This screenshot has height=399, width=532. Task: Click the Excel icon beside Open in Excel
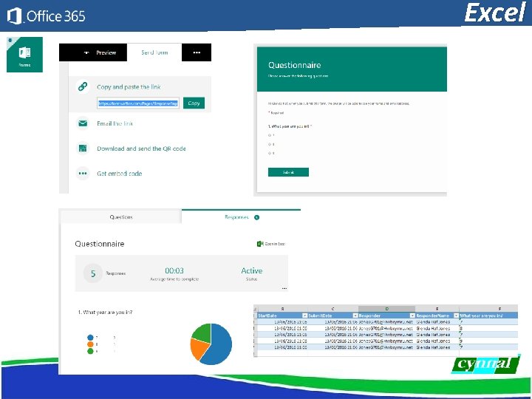coord(260,244)
